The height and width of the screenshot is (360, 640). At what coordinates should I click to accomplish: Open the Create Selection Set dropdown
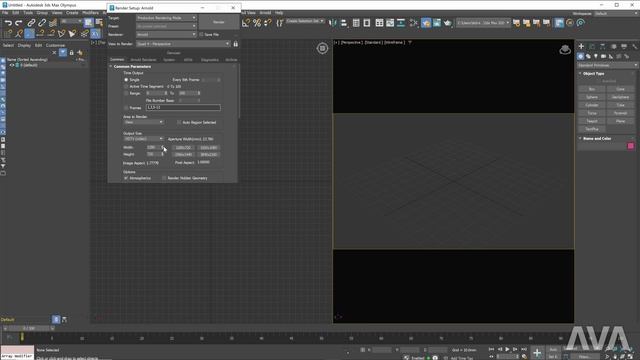pos(305,21)
